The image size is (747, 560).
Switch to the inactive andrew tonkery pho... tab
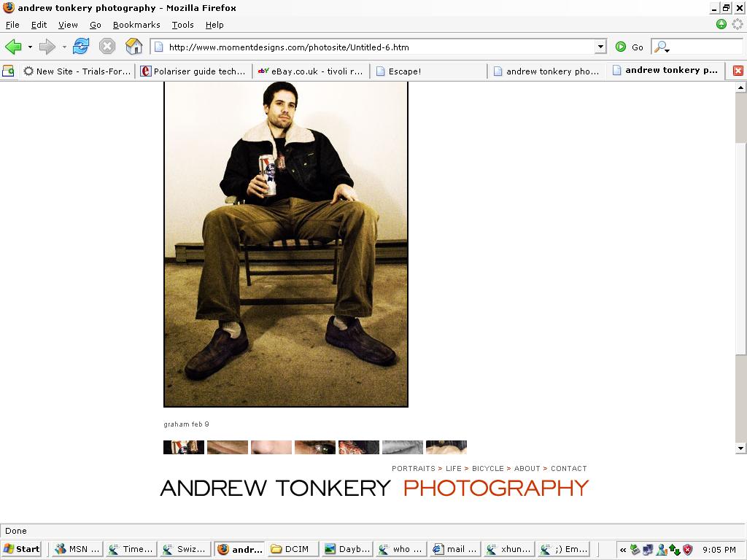[x=546, y=71]
